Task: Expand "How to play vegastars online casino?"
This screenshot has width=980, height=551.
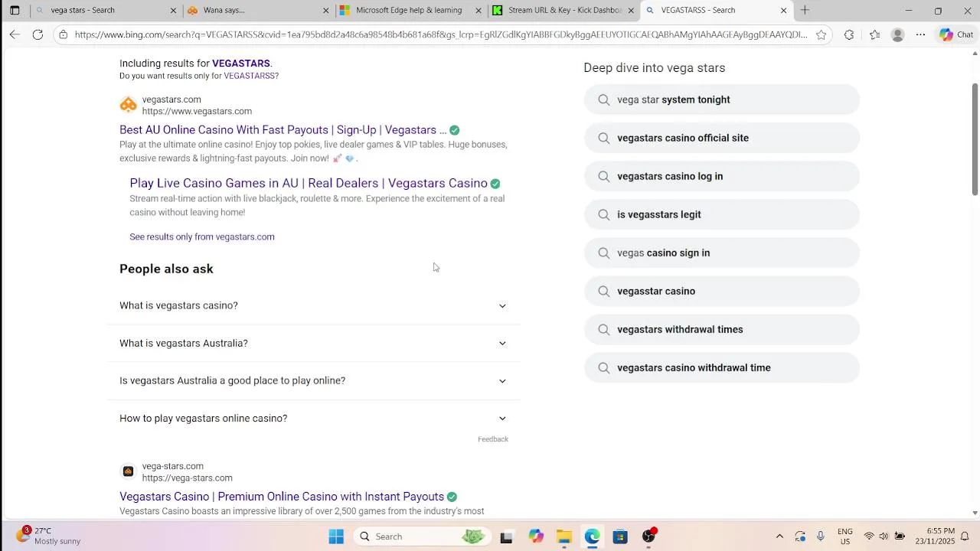Action: 314,418
